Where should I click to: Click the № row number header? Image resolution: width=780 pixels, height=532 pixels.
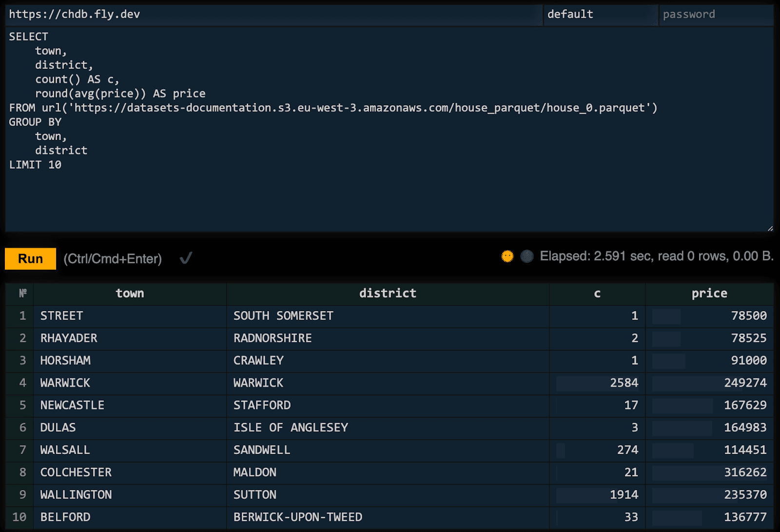[22, 293]
